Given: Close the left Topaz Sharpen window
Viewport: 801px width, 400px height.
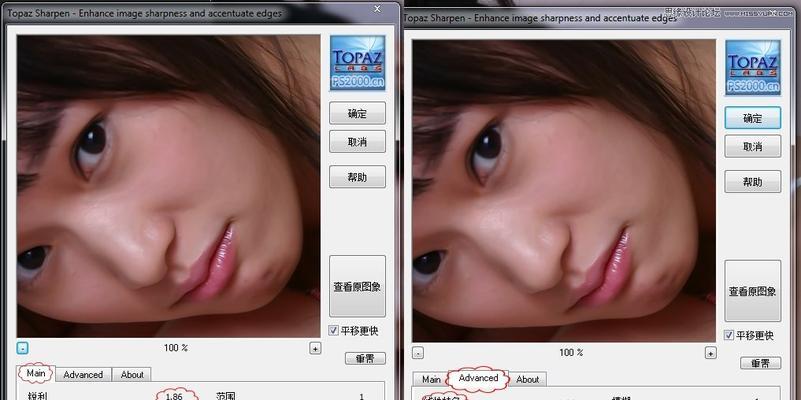Looking at the screenshot, I should pyautogui.click(x=377, y=9).
